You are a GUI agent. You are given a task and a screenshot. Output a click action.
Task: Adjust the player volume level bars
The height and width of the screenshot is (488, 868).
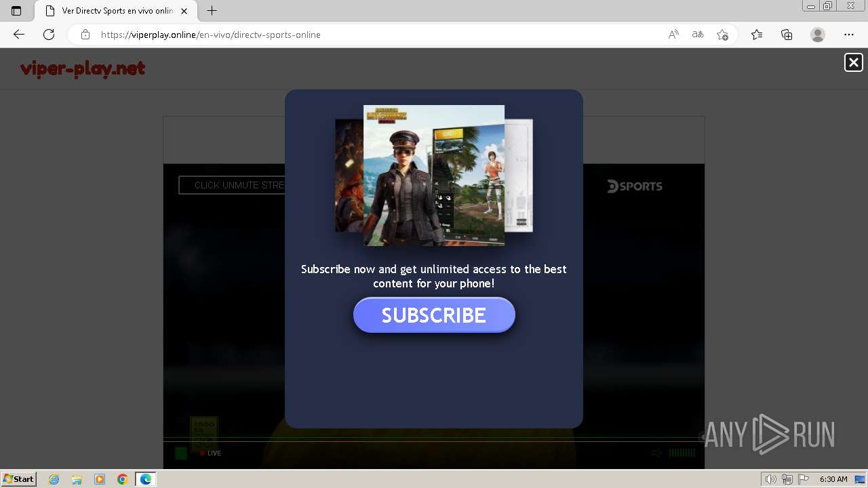click(x=682, y=453)
